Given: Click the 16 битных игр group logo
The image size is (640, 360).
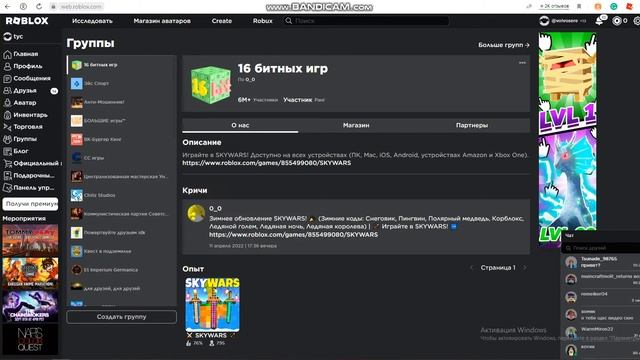Looking at the screenshot, I should click(211, 85).
